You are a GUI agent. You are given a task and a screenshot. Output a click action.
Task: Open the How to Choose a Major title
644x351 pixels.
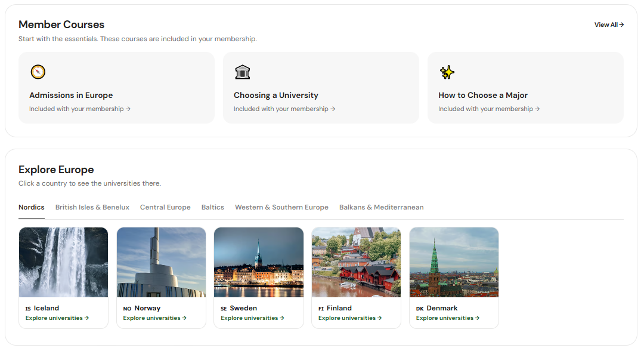pos(482,95)
